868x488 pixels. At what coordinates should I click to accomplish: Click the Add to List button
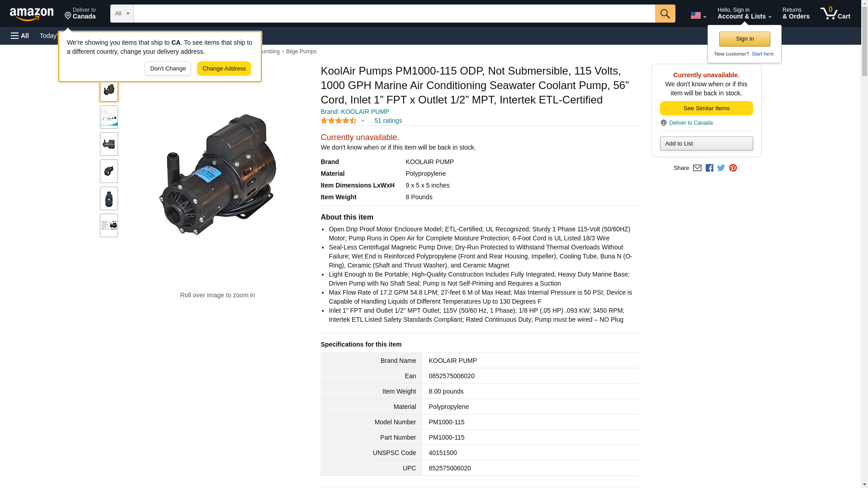pyautogui.click(x=706, y=144)
